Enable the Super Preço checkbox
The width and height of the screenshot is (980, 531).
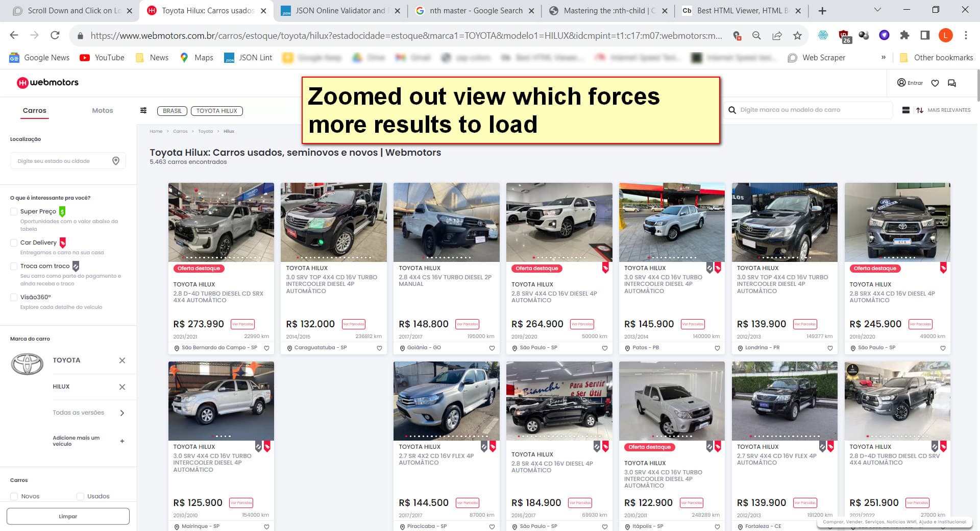14,211
